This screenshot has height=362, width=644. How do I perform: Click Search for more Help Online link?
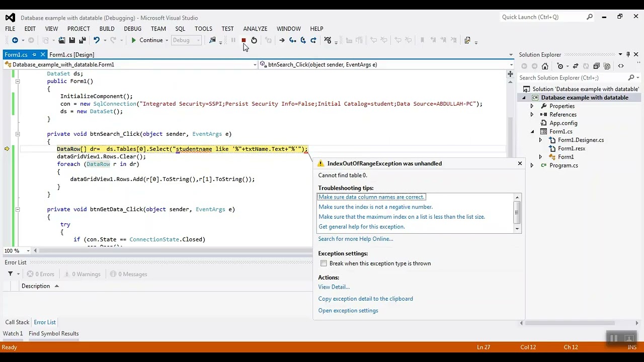[x=356, y=239]
